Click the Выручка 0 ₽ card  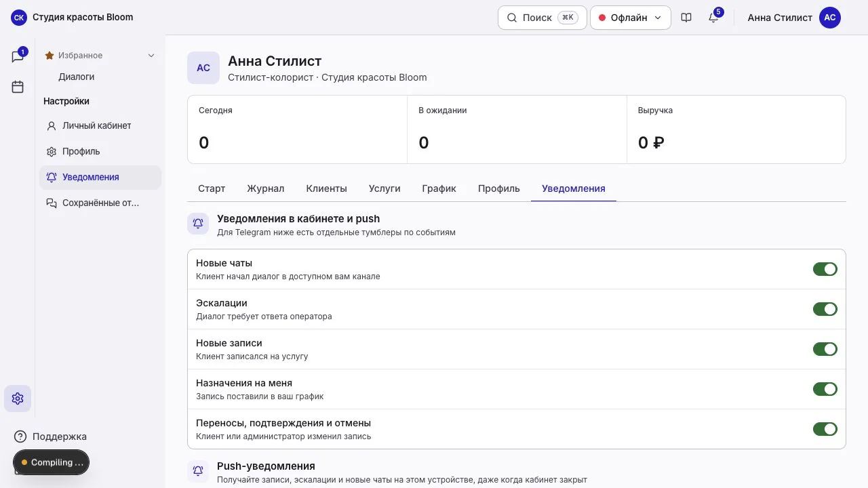click(x=736, y=129)
